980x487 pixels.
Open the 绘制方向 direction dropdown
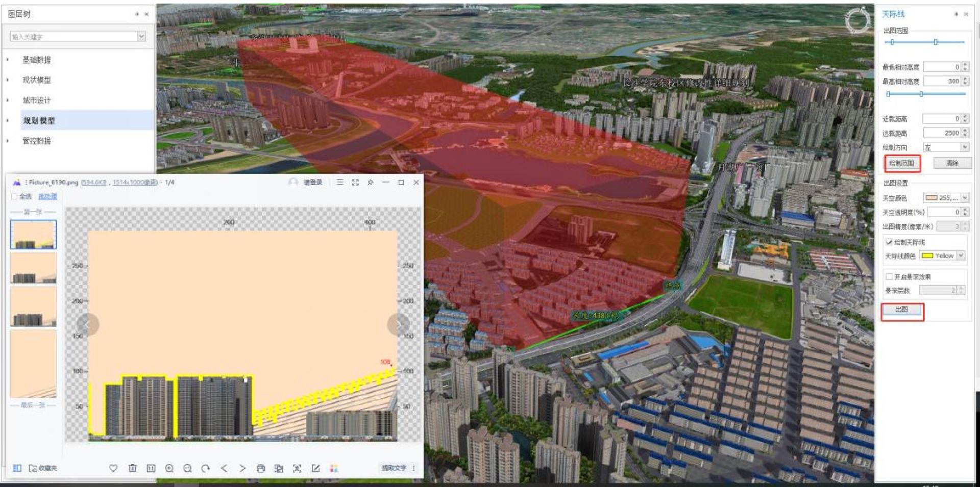(964, 147)
